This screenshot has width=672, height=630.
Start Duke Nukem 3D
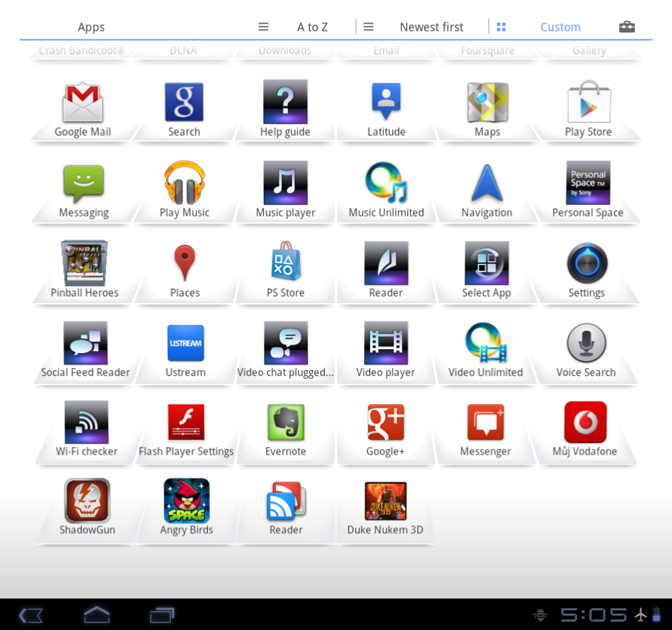click(386, 501)
